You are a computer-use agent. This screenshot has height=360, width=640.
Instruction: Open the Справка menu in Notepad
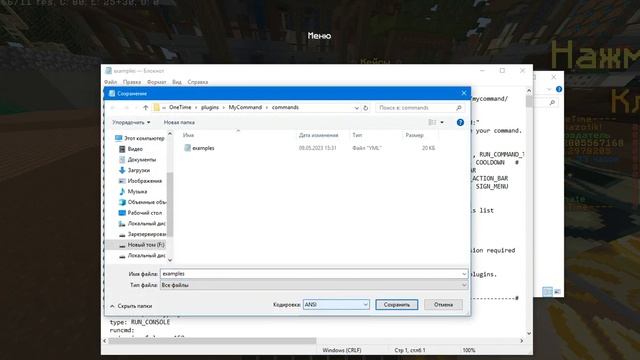click(x=198, y=82)
